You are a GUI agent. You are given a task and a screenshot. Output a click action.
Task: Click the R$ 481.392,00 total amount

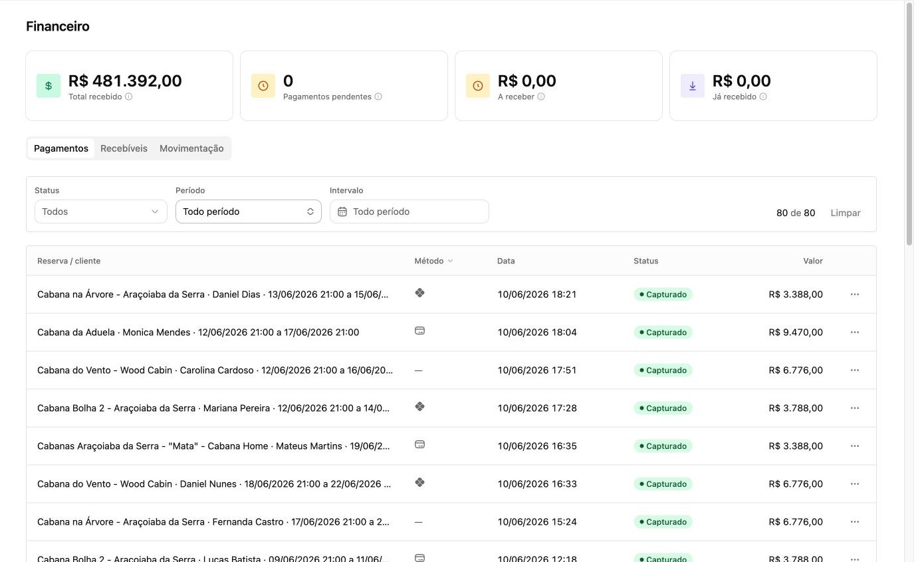125,80
